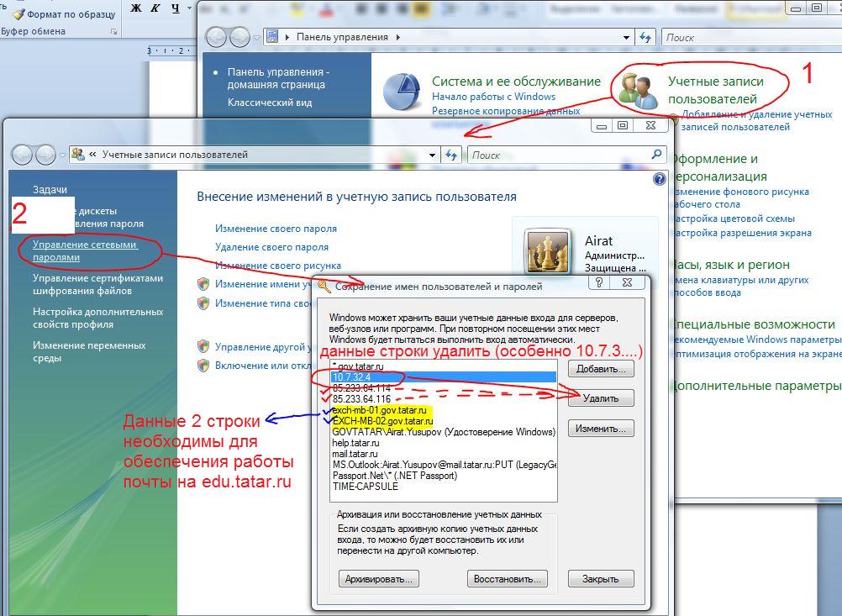Click search field in Control Panel window
The image size is (842, 616).
tap(750, 38)
